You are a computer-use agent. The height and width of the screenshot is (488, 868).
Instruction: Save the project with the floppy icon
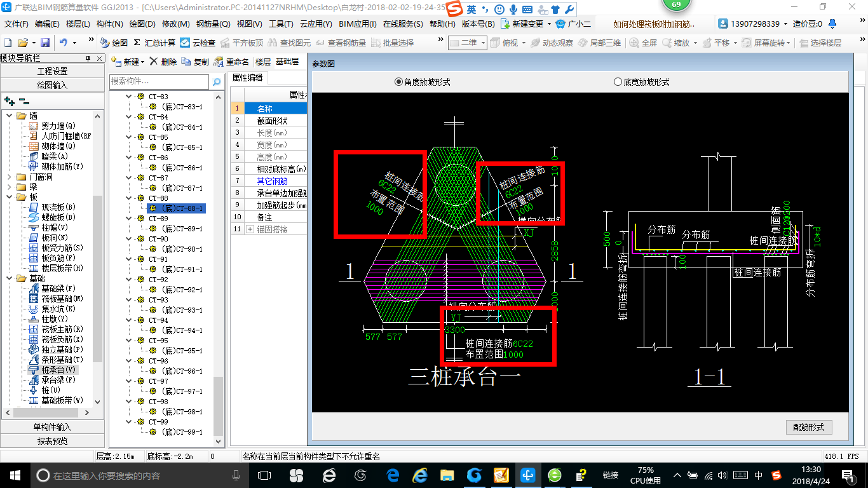point(45,43)
